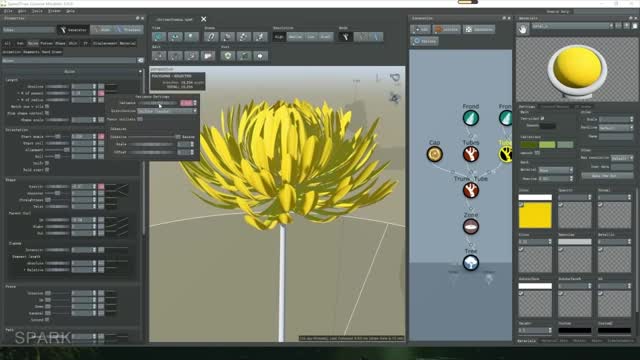The height and width of the screenshot is (360, 640).
Task: Click the second Edit group toolbar icon
Action: 175,56
